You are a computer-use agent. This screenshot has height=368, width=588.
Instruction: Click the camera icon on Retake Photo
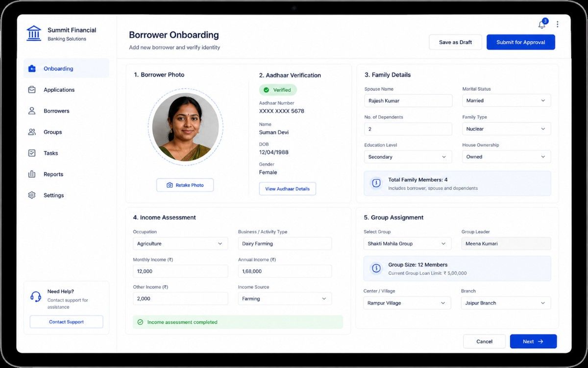click(x=170, y=185)
